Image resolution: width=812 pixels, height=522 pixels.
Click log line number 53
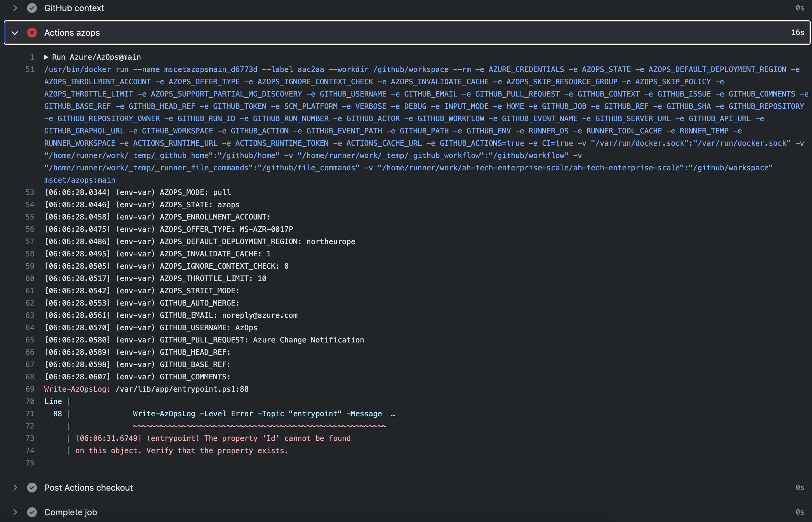[x=30, y=192]
